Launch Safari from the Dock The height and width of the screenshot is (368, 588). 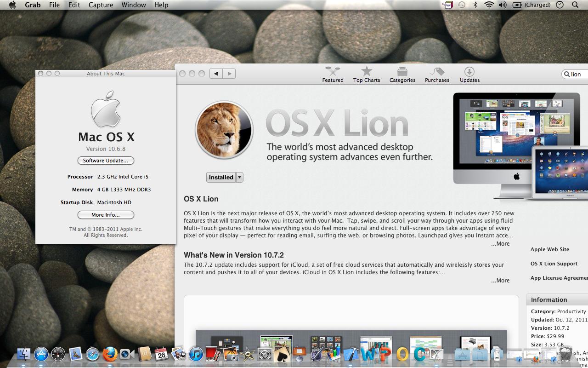[x=93, y=354]
